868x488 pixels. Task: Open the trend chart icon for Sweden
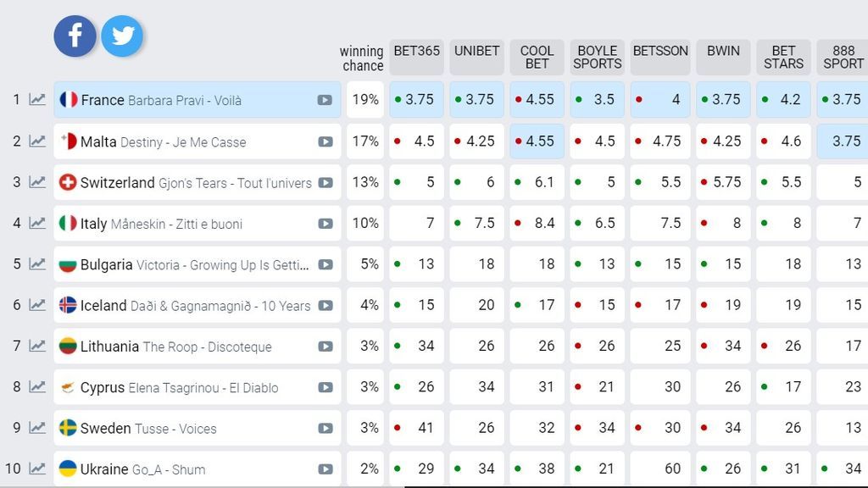(37, 428)
